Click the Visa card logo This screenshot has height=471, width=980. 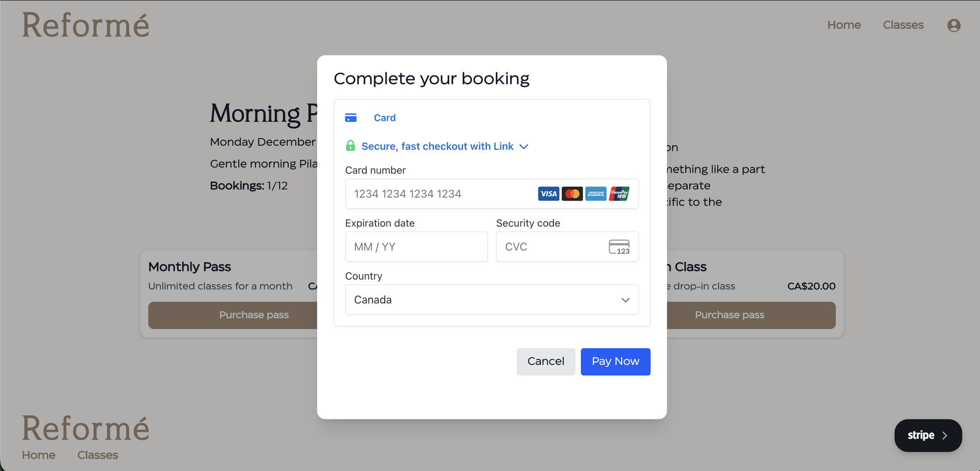548,194
